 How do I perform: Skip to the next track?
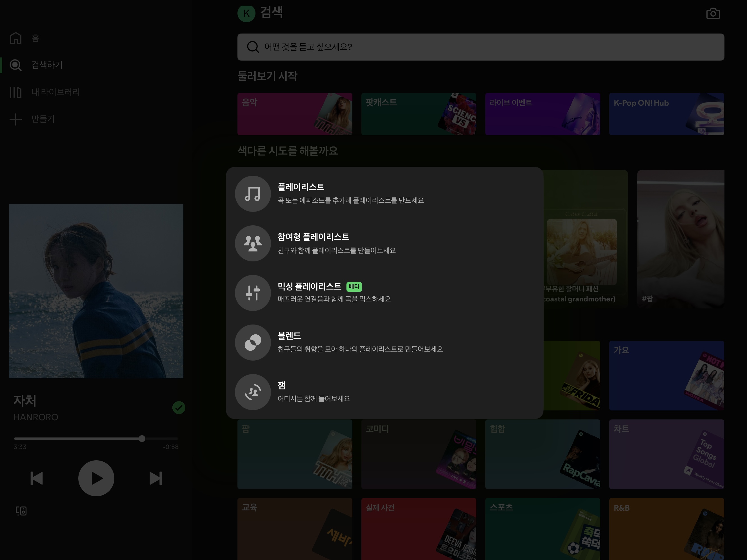click(156, 478)
